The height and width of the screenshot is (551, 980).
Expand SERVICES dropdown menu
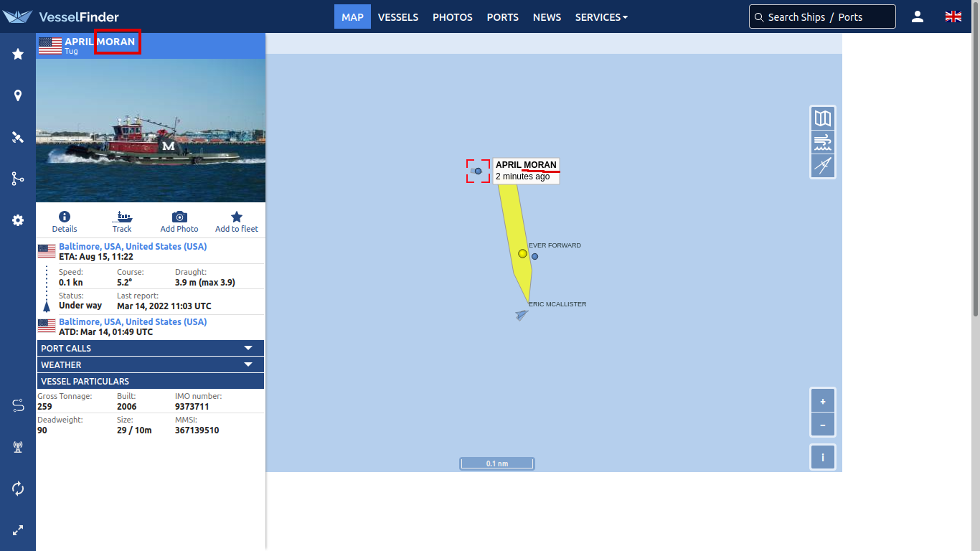601,17
